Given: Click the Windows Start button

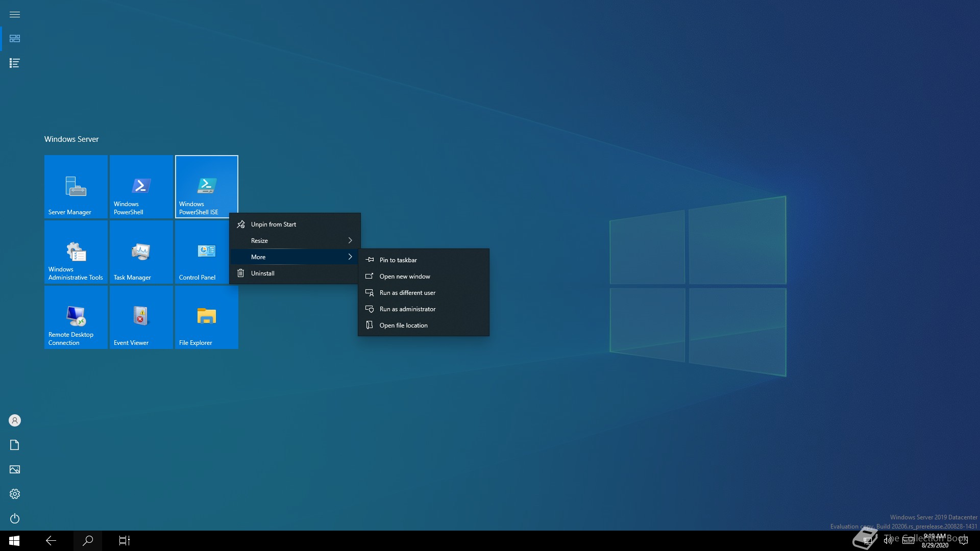Looking at the screenshot, I should (x=14, y=541).
